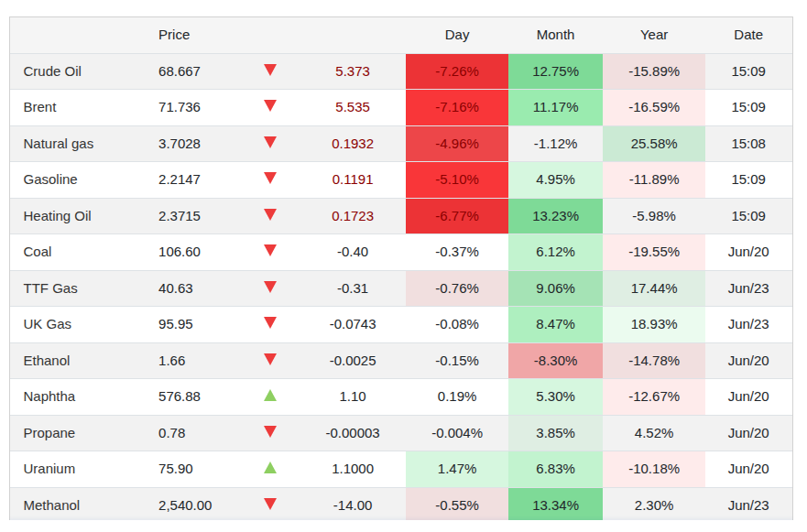
Task: Click the red down arrow in Brent row
Action: 270,106
